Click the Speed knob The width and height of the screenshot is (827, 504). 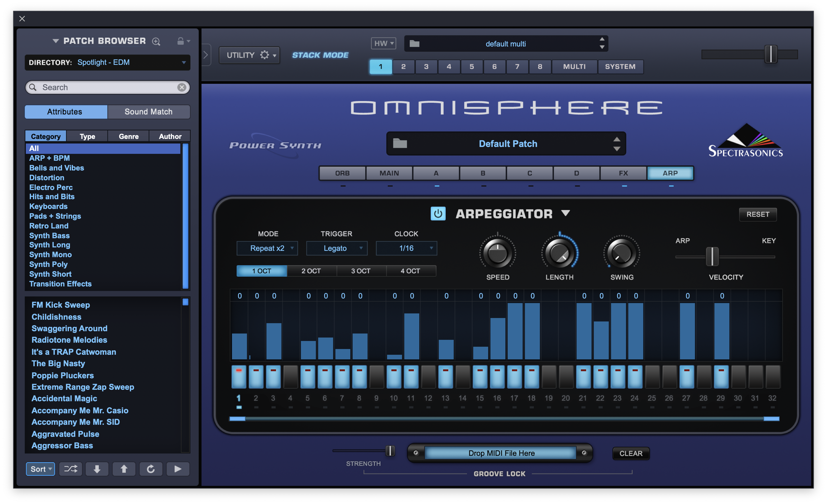pos(497,253)
